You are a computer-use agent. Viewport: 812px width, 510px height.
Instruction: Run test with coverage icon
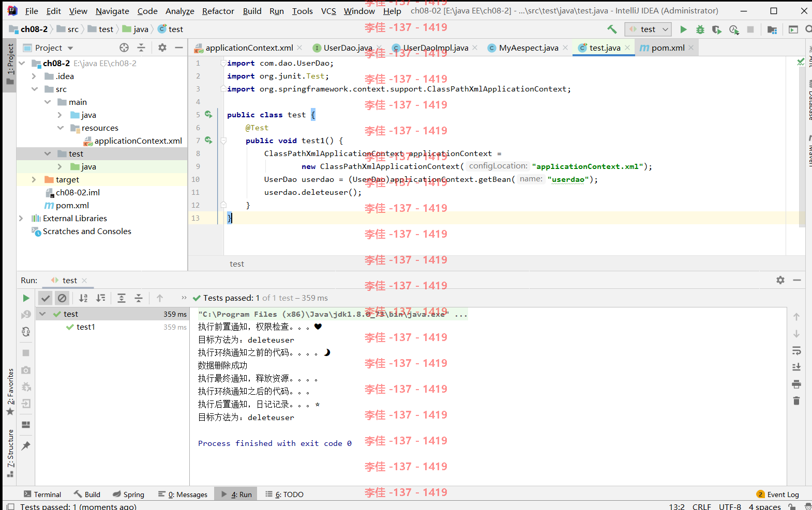pos(716,29)
